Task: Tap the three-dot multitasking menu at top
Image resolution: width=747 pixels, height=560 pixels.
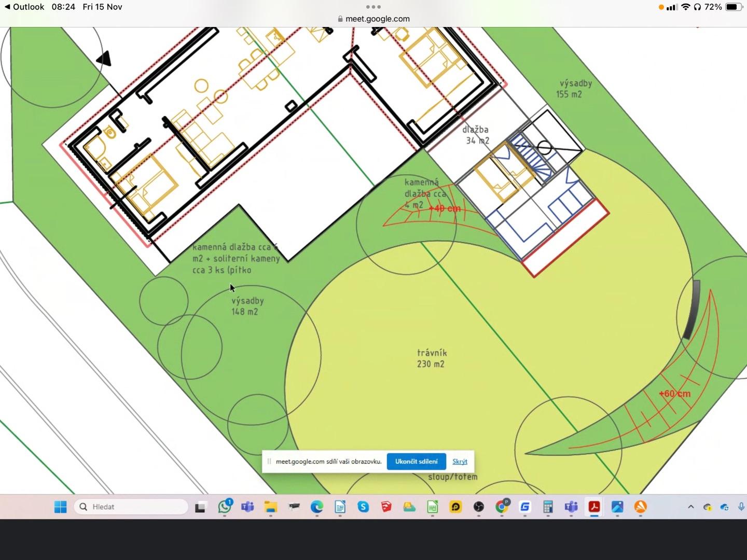Action: [374, 7]
